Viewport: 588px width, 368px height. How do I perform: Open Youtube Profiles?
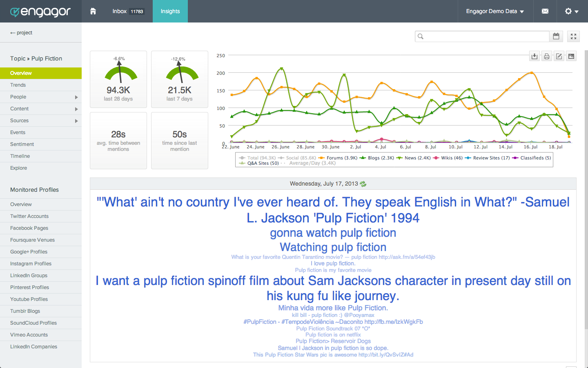click(x=41, y=299)
